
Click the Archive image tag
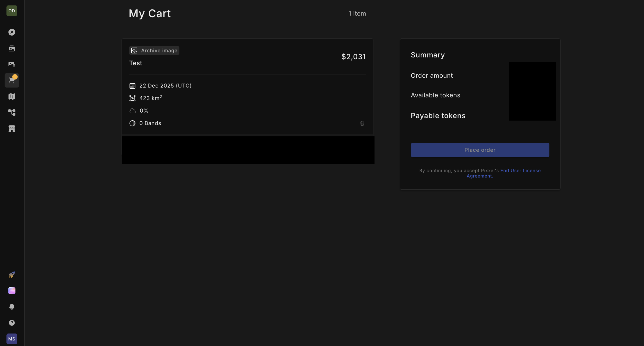pyautogui.click(x=154, y=50)
